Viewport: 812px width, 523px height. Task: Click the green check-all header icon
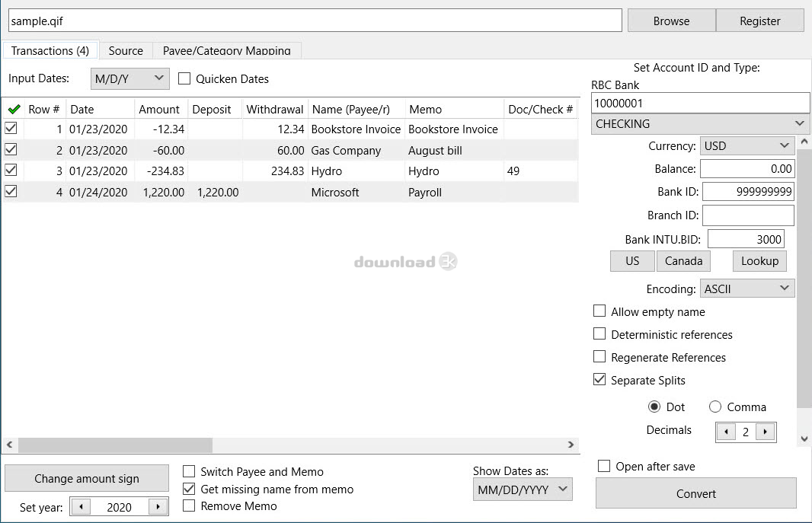coord(14,109)
